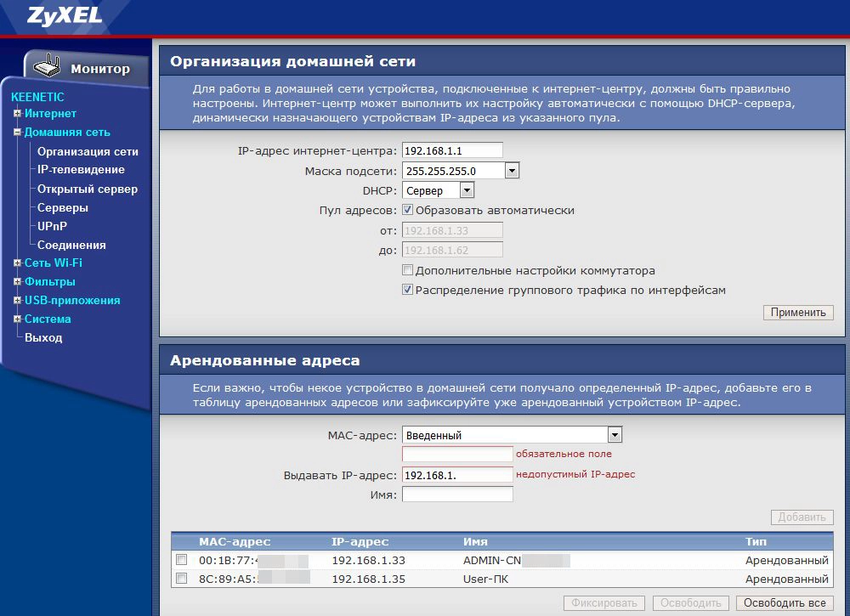This screenshot has width=850, height=616.
Task: Expand the Система tree node
Action: pyautogui.click(x=17, y=319)
